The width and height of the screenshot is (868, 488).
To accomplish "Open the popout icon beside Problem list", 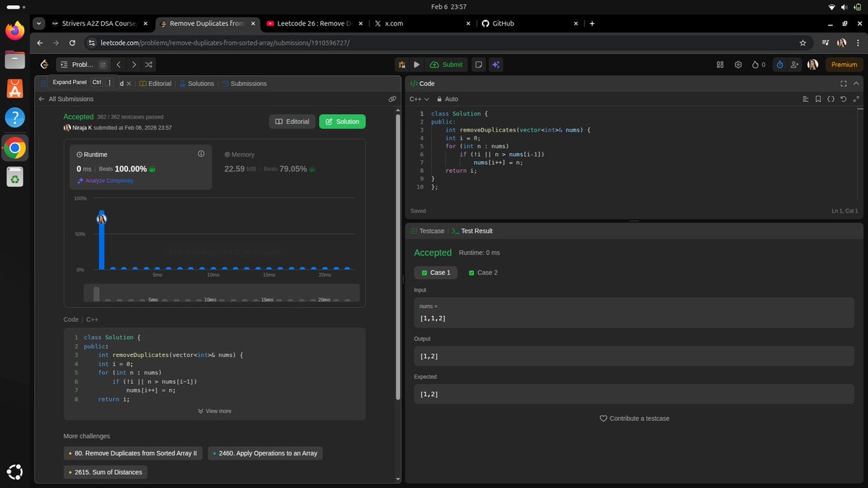I will [x=103, y=64].
